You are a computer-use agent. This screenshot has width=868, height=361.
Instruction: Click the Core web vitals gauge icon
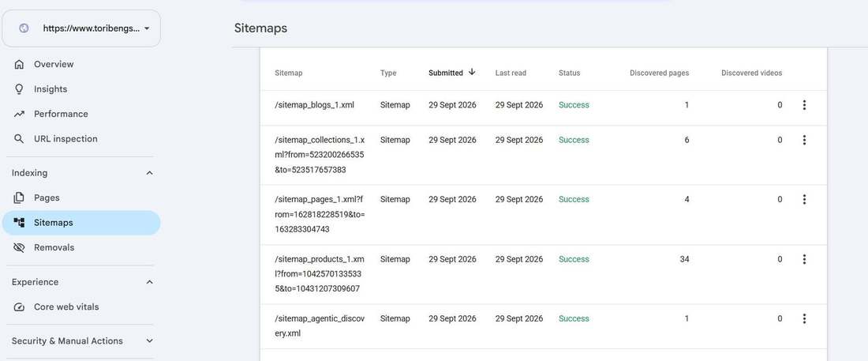point(20,307)
